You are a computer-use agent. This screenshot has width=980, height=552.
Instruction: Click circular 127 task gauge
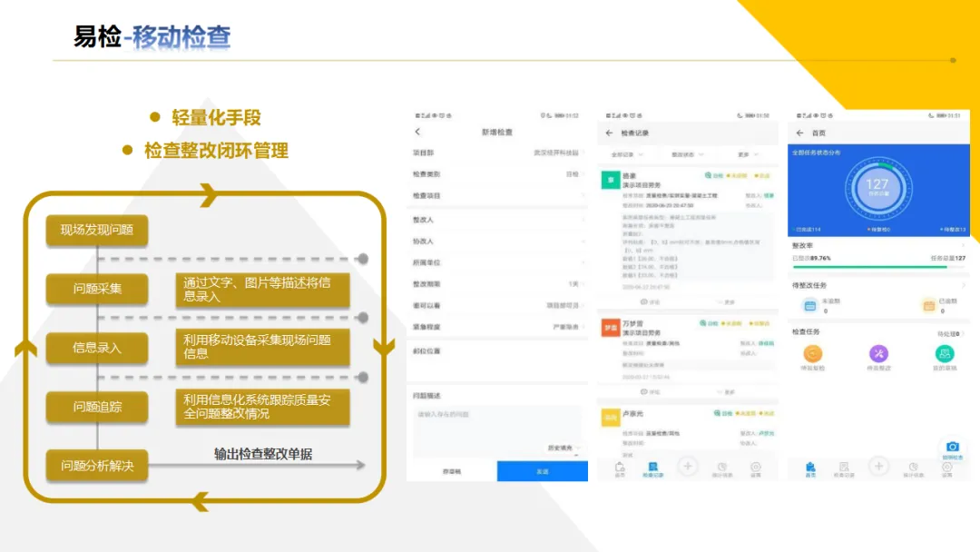pyautogui.click(x=878, y=188)
